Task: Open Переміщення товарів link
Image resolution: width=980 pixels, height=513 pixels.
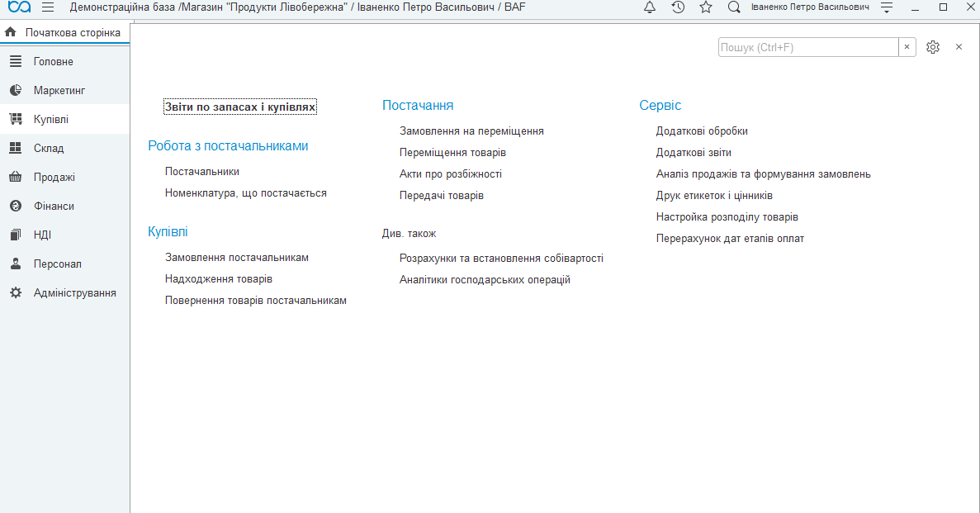Action: click(452, 152)
